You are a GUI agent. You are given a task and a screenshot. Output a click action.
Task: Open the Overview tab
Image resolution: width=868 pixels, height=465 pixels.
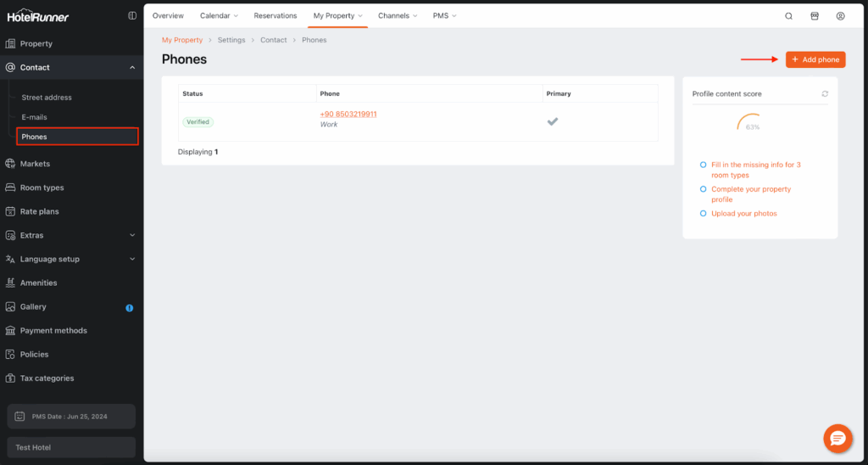(x=168, y=16)
